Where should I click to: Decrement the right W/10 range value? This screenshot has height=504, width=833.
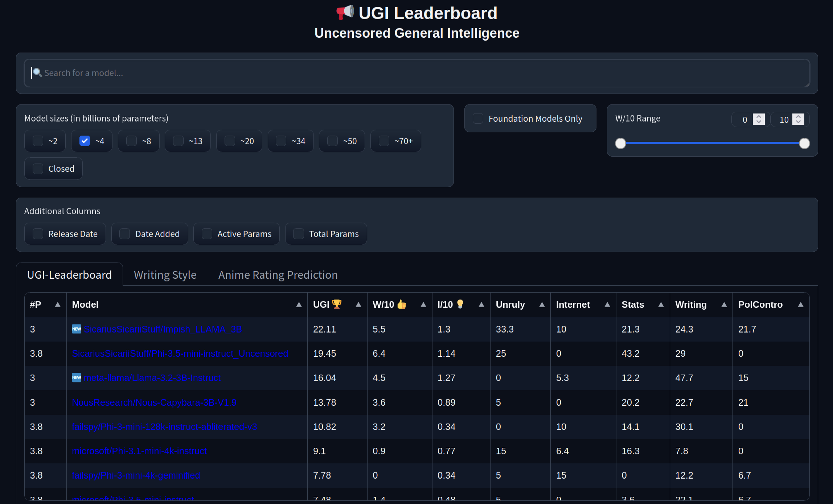pyautogui.click(x=798, y=122)
